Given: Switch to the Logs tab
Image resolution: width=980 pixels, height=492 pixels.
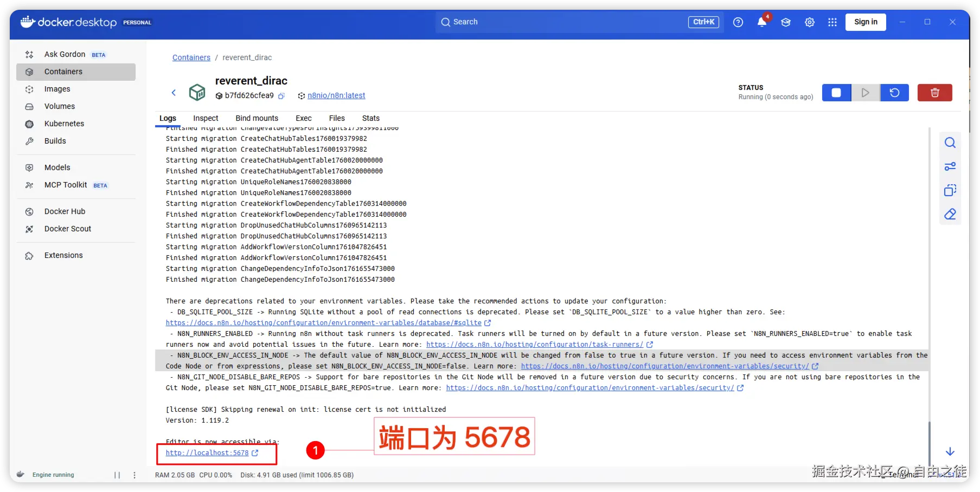Looking at the screenshot, I should click(x=168, y=118).
